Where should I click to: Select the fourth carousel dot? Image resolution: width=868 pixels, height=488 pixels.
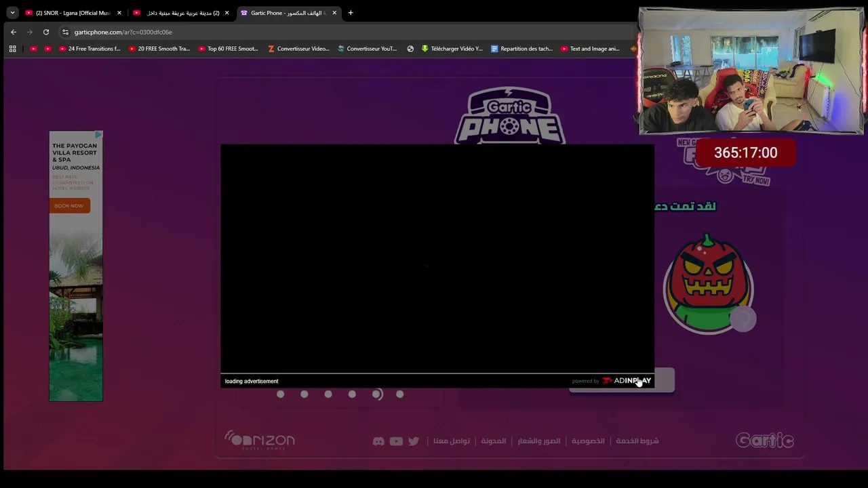[352, 394]
